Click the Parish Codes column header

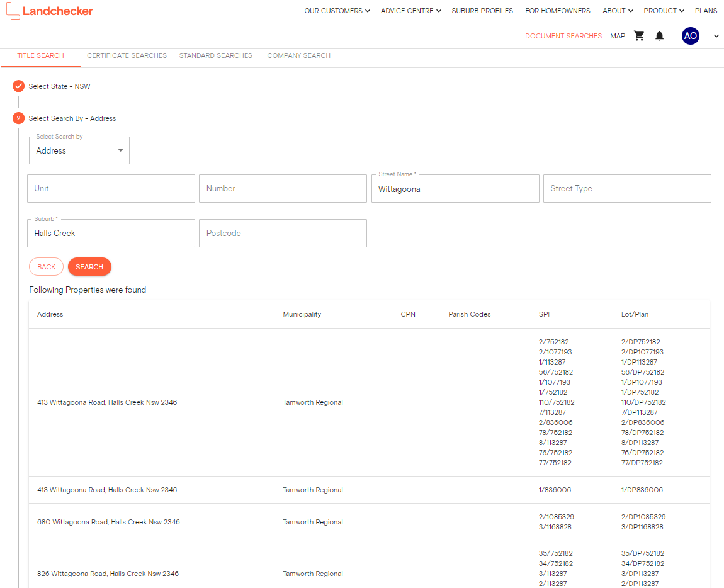click(470, 314)
